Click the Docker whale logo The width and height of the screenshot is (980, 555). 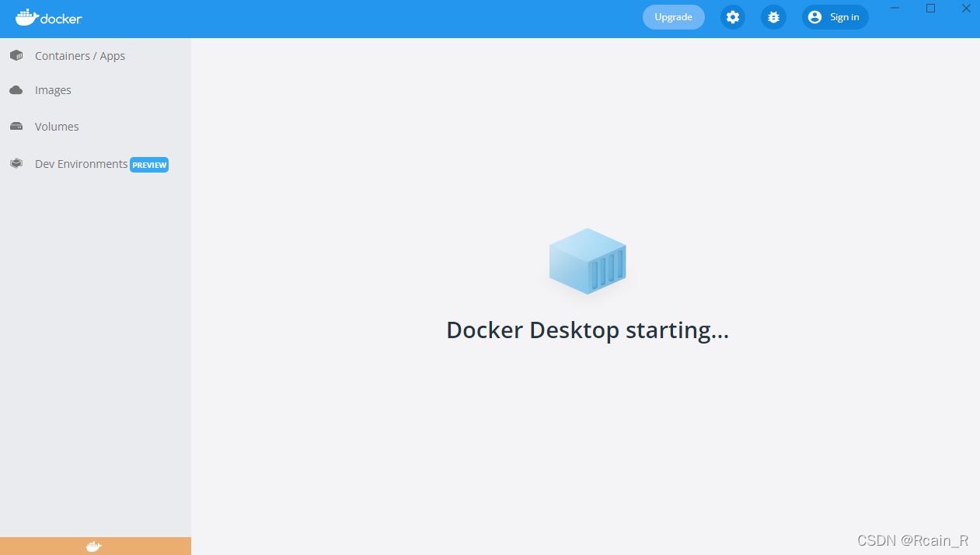(48, 17)
